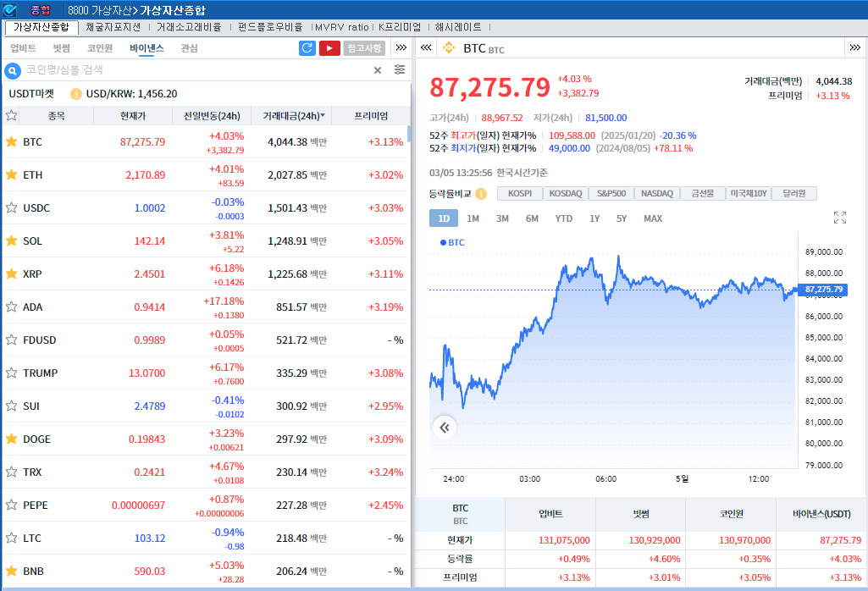
Task: Click the info icon next to USD/KRW
Action: point(76,94)
